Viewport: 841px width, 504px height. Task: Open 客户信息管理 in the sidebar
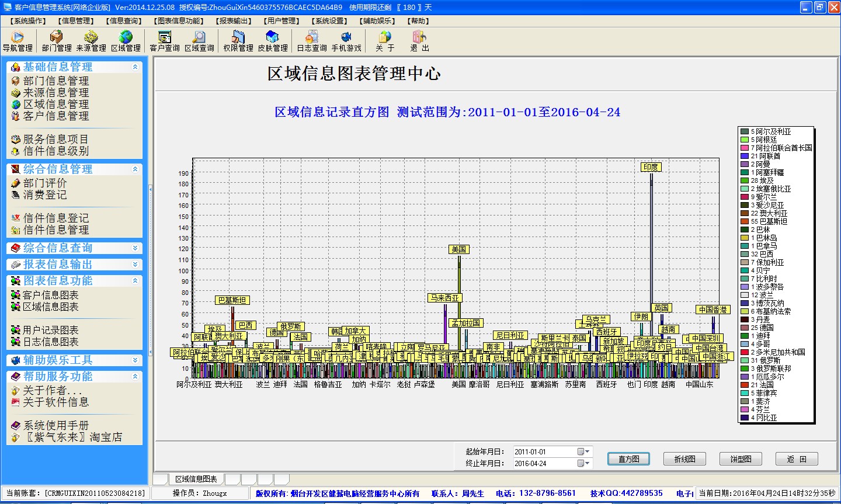click(56, 116)
